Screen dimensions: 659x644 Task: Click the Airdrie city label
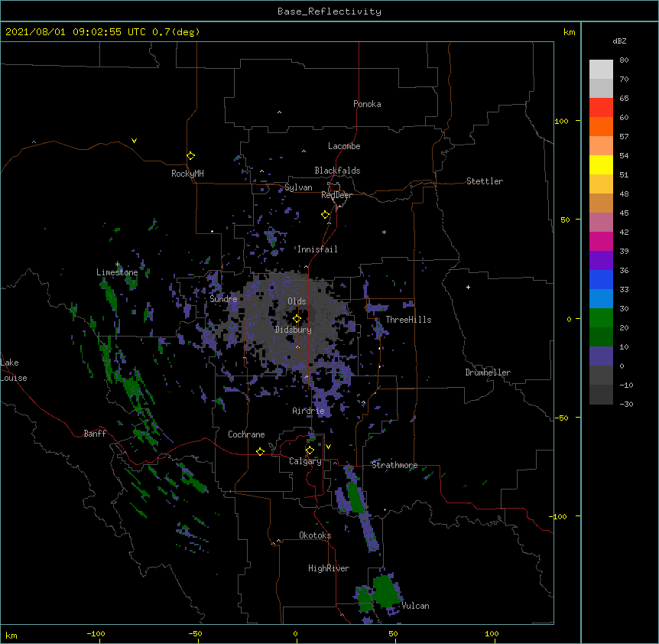click(x=309, y=411)
